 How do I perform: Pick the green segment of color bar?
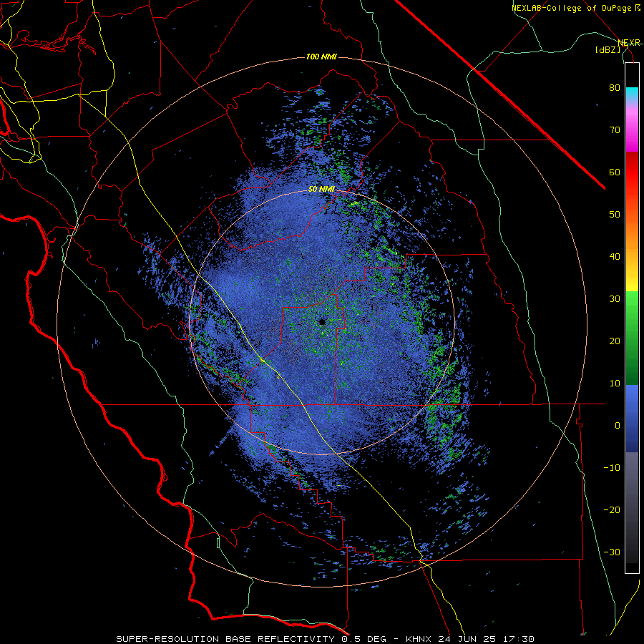tap(632, 338)
